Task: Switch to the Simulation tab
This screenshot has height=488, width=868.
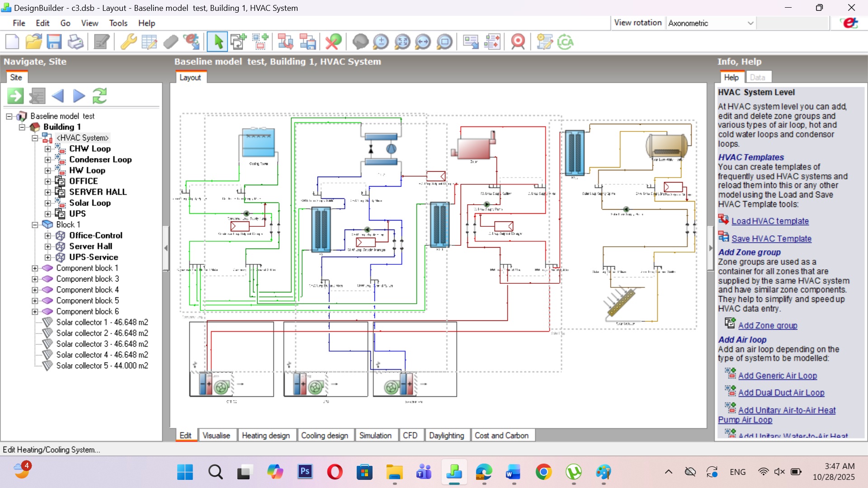Action: [x=375, y=435]
